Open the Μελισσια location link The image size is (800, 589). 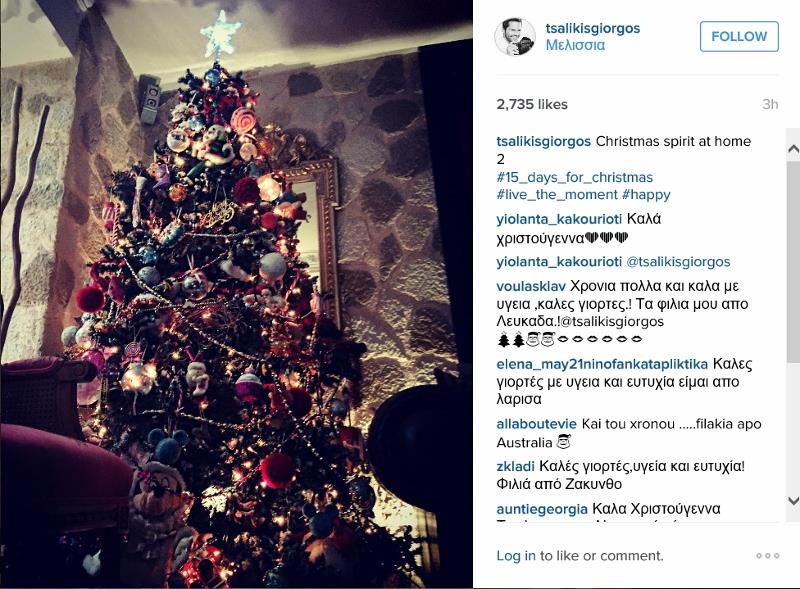[x=575, y=45]
